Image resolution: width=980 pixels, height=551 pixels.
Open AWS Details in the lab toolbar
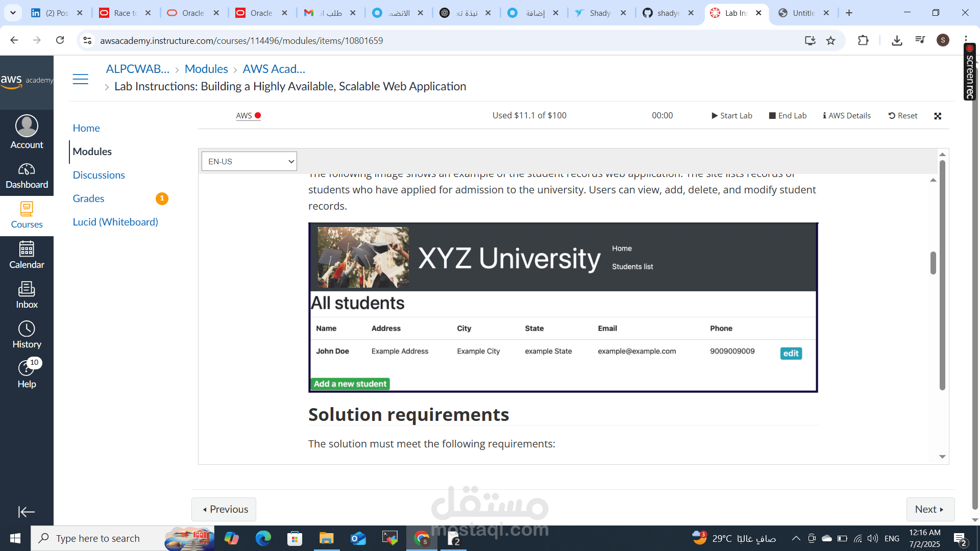(847, 116)
